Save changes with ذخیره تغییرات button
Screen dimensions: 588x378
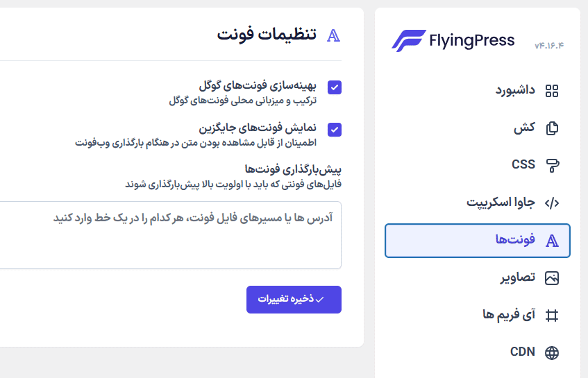[294, 300]
